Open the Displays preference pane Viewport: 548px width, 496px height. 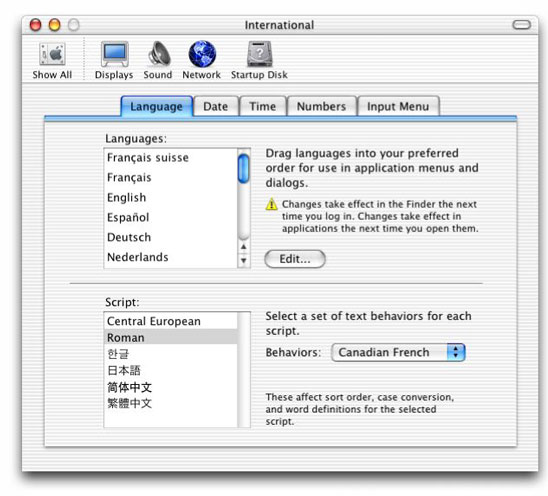coord(114,54)
